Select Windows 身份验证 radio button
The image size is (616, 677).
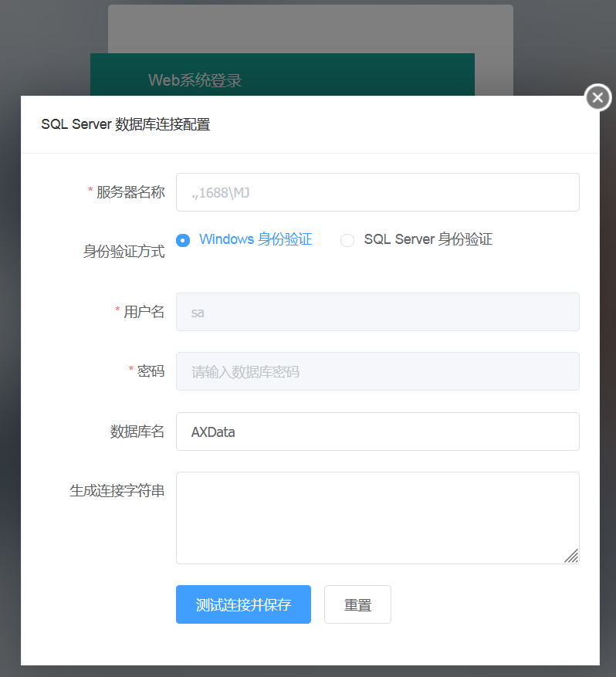[183, 240]
